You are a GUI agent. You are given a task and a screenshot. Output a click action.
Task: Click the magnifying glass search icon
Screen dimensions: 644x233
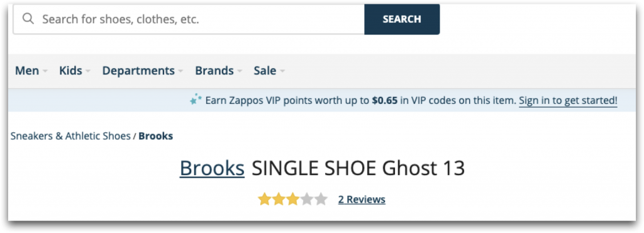tap(28, 19)
